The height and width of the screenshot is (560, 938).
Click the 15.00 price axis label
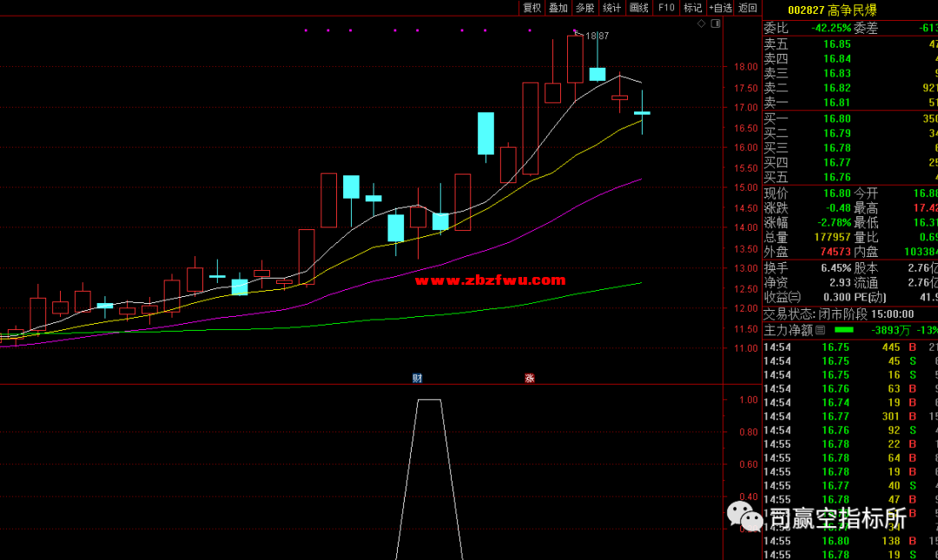coord(746,188)
